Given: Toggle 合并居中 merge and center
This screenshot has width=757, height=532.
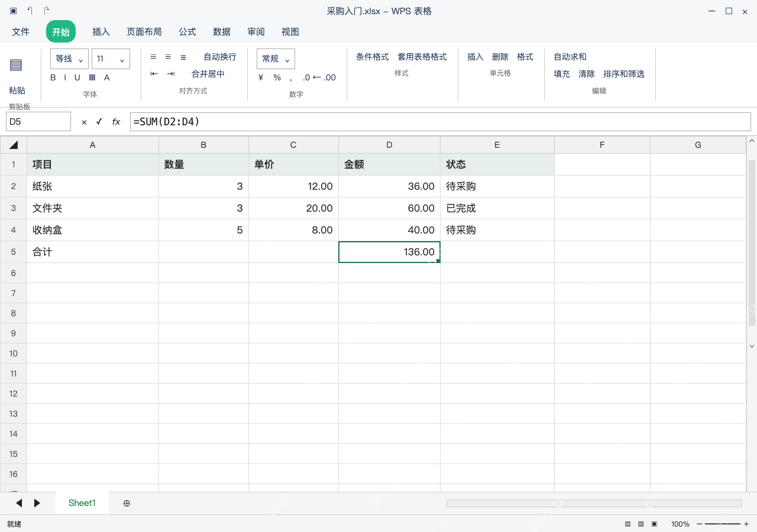Looking at the screenshot, I should (208, 74).
